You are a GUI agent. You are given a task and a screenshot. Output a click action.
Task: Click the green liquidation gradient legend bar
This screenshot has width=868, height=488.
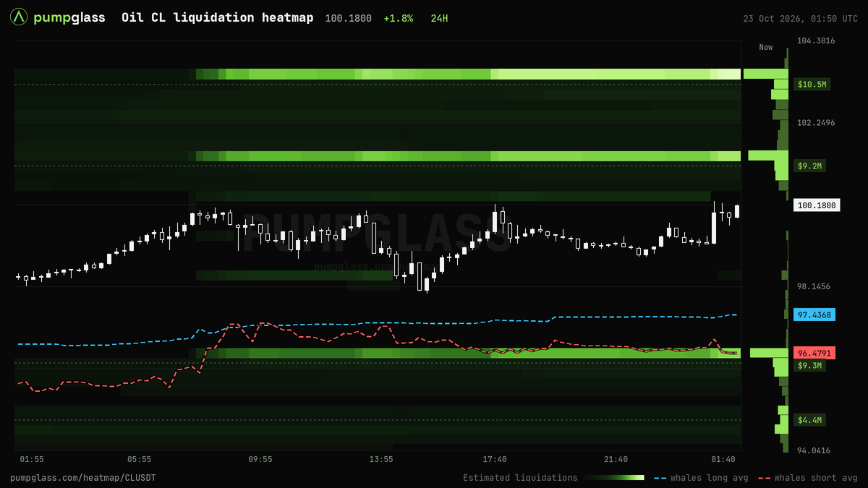[x=613, y=478]
